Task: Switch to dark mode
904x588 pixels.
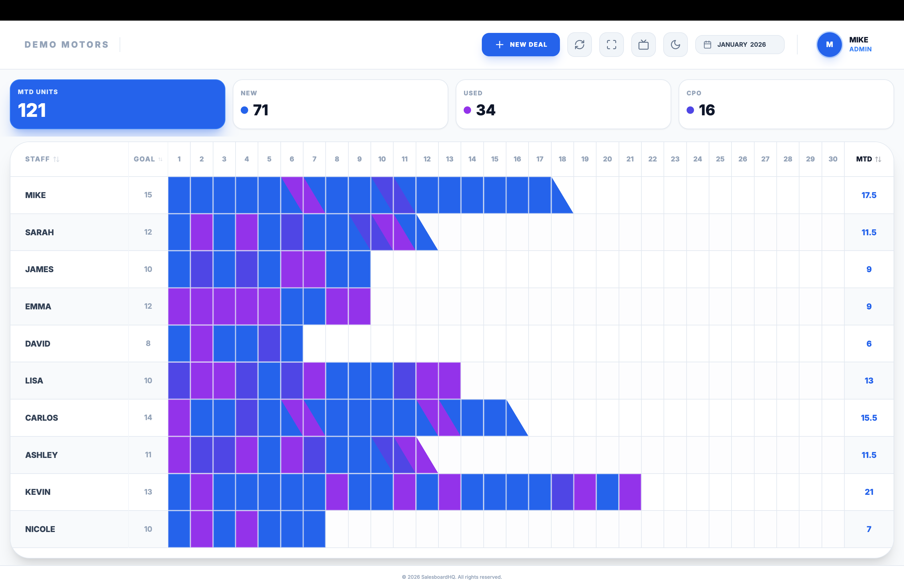Action: click(675, 45)
